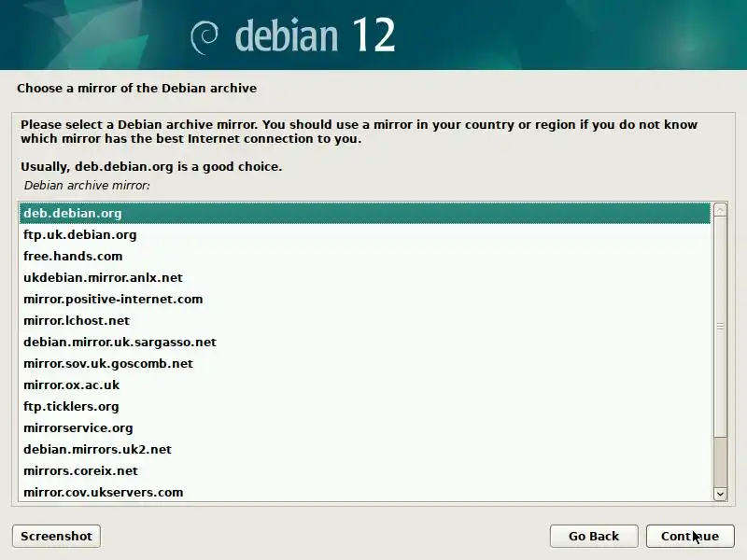
Task: Select mirror.positive-internet.com entry
Action: click(365, 299)
